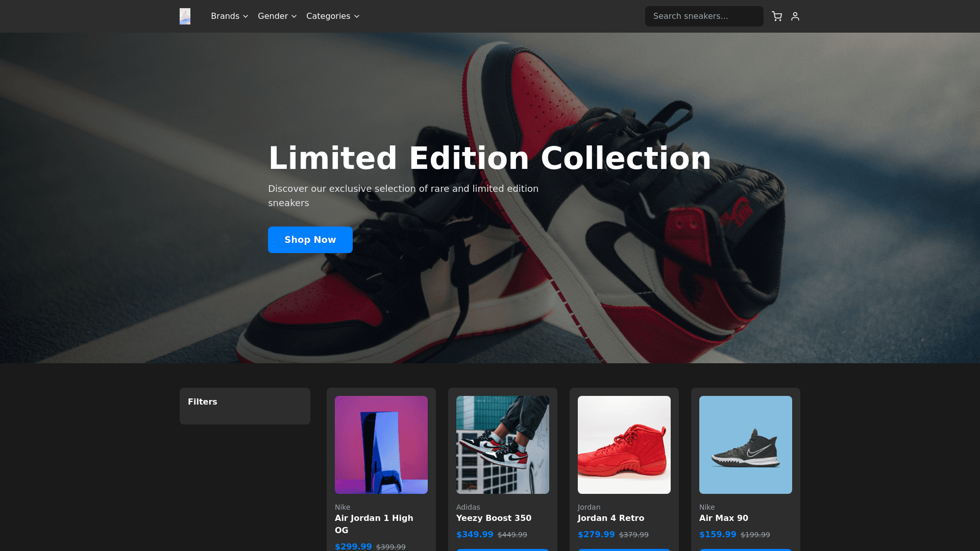The height and width of the screenshot is (551, 980).
Task: Click the red Jordan 4 Retro image
Action: pos(624,444)
